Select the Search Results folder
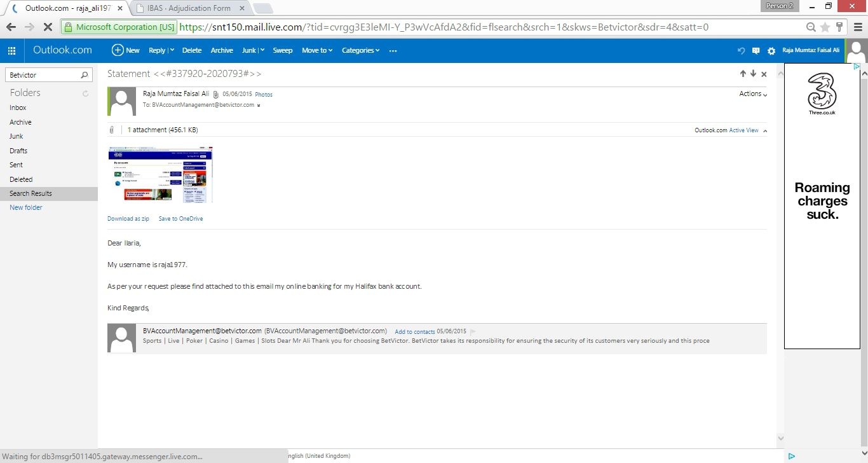 (49, 193)
